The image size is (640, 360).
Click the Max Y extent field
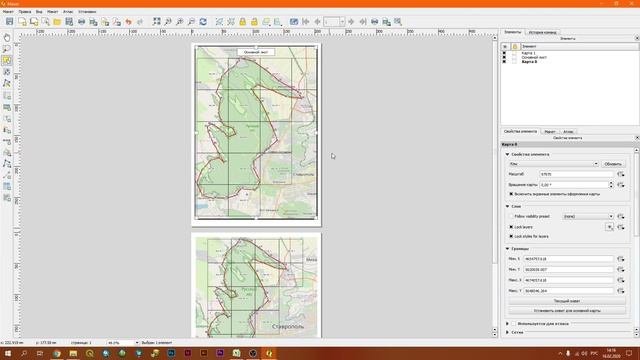[568, 291]
